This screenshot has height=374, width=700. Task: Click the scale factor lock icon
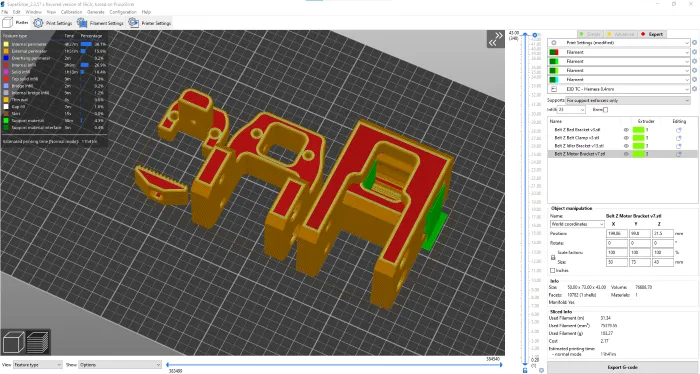pyautogui.click(x=553, y=258)
